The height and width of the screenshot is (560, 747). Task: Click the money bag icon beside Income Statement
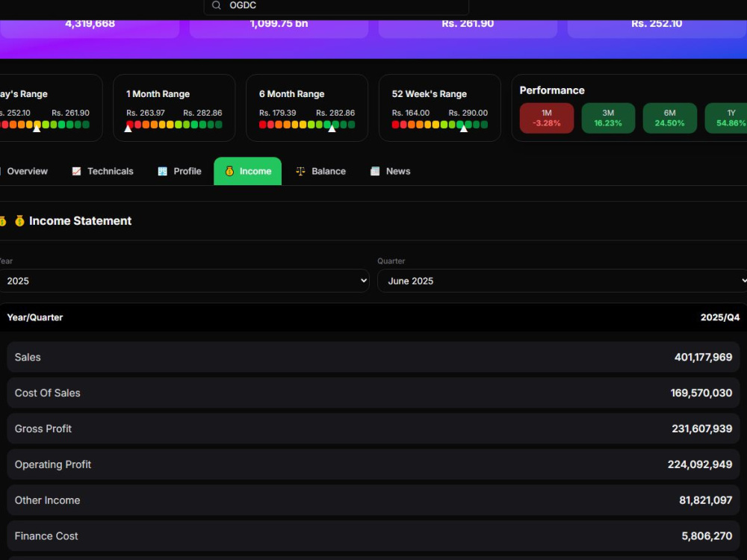click(x=19, y=221)
